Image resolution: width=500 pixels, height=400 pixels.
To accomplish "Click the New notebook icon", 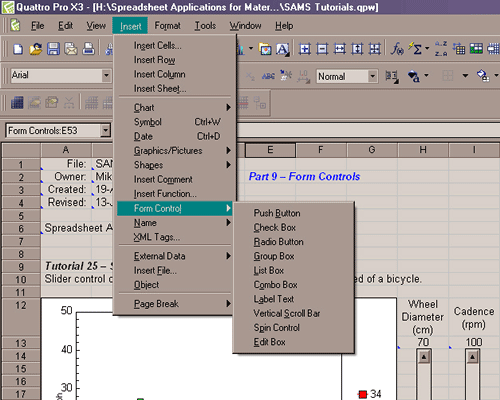I will pyautogui.click(x=18, y=49).
